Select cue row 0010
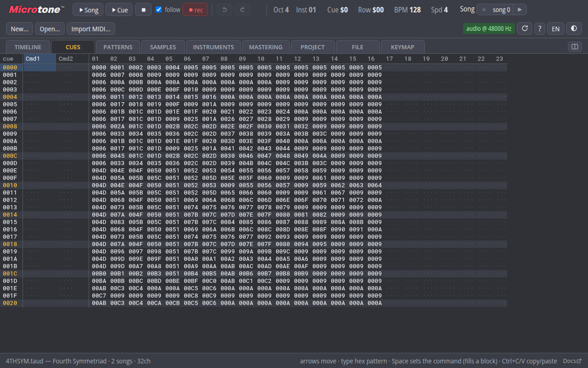The width and height of the screenshot is (588, 368). (x=10, y=185)
